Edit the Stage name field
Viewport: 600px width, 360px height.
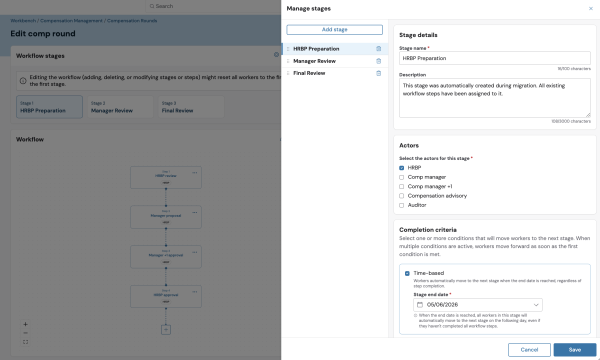(495, 58)
